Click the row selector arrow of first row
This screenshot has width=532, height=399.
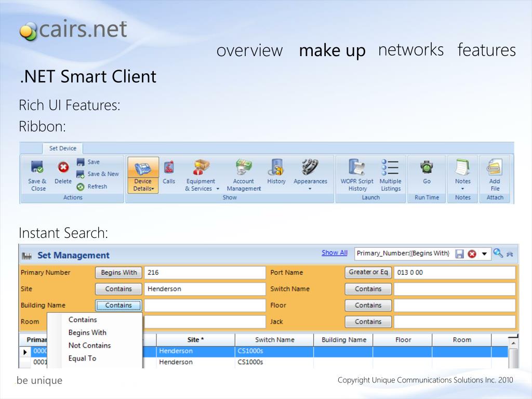[25, 352]
